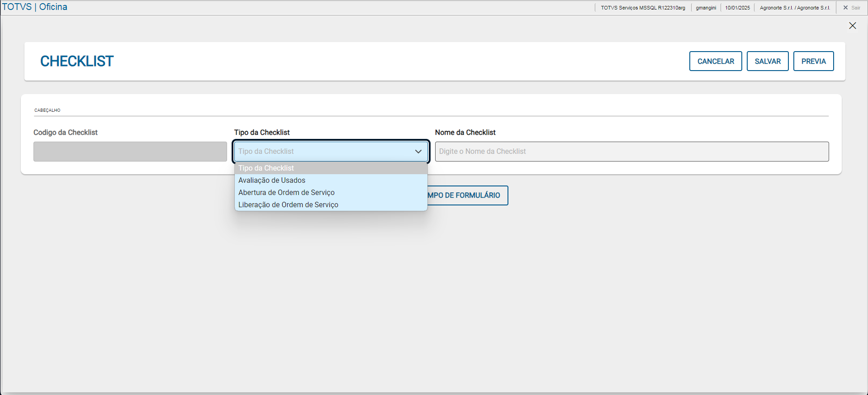Image resolution: width=868 pixels, height=395 pixels.
Task: Click the chevron arrow of Tipo da Checklist
Action: point(418,152)
